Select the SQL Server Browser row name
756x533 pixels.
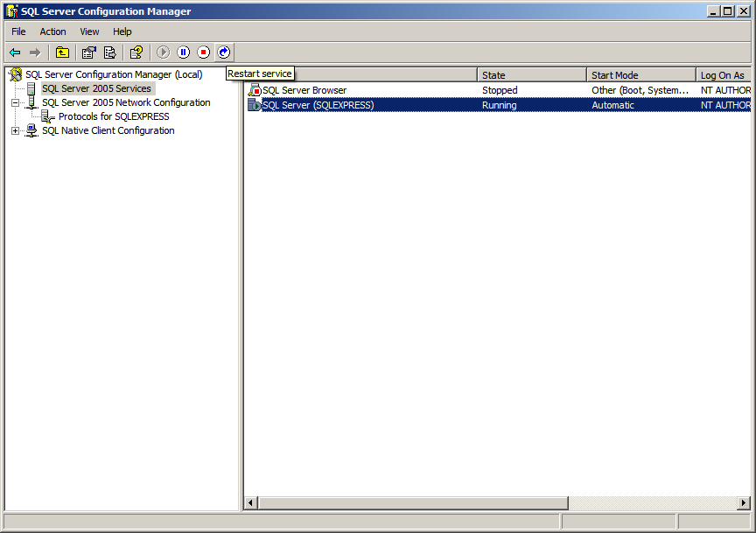click(304, 90)
